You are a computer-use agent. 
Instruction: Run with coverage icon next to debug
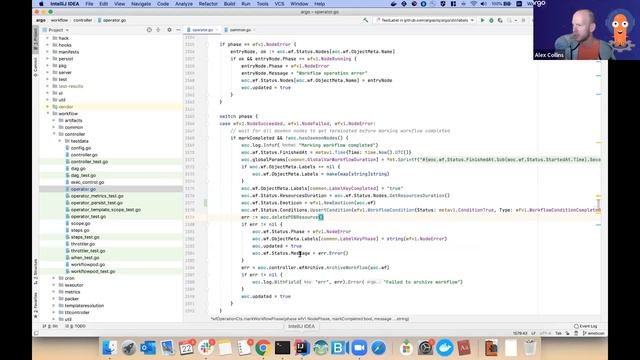(500, 20)
